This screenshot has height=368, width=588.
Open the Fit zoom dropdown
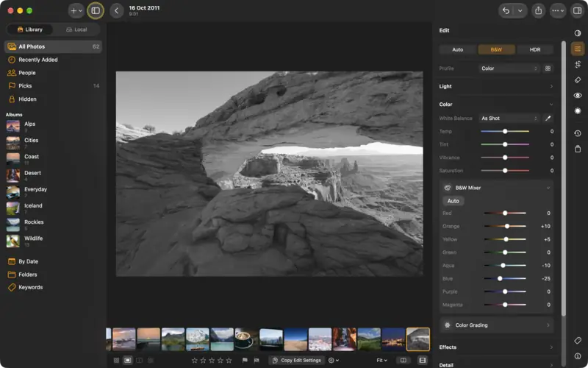[x=381, y=361]
